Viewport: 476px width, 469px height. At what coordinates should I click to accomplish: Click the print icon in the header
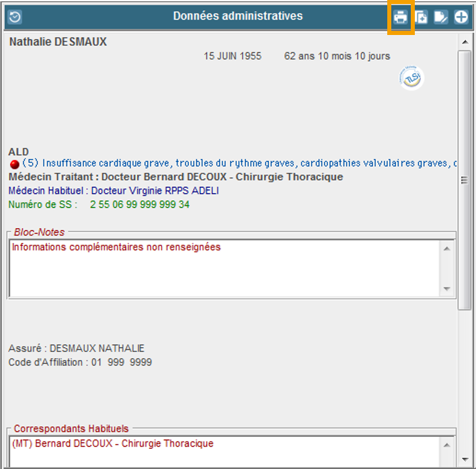[401, 17]
